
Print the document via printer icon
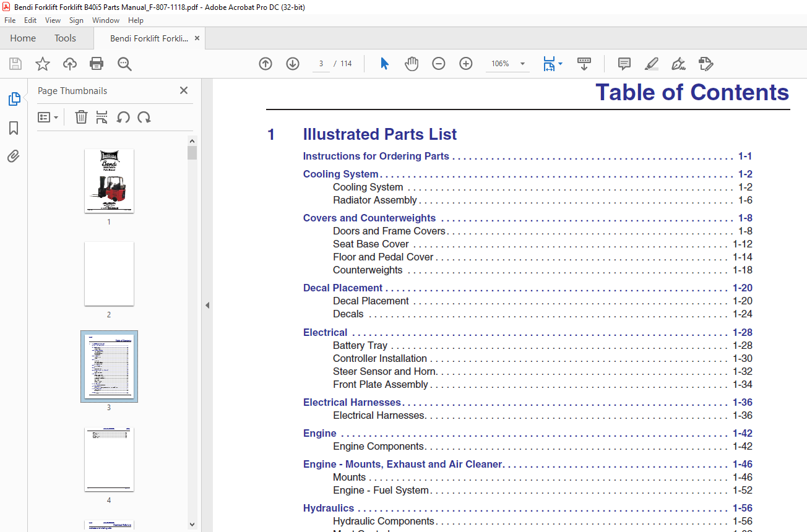(97, 64)
